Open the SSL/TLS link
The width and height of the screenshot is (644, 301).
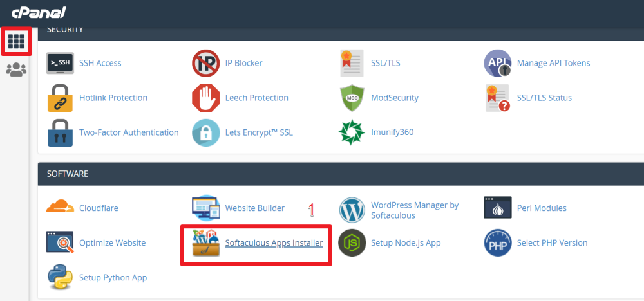[386, 63]
